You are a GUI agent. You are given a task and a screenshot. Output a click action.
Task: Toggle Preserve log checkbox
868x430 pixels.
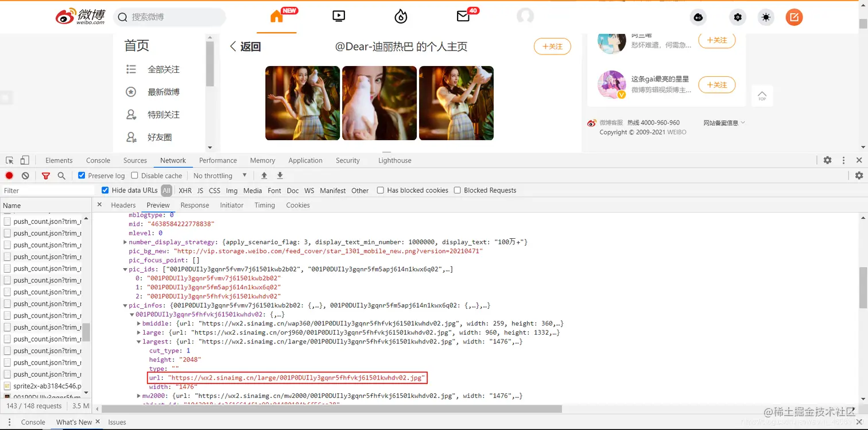tap(82, 175)
